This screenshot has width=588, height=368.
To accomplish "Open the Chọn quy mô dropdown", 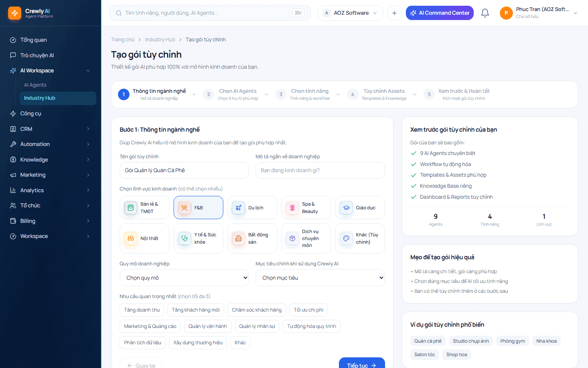I will pyautogui.click(x=184, y=278).
